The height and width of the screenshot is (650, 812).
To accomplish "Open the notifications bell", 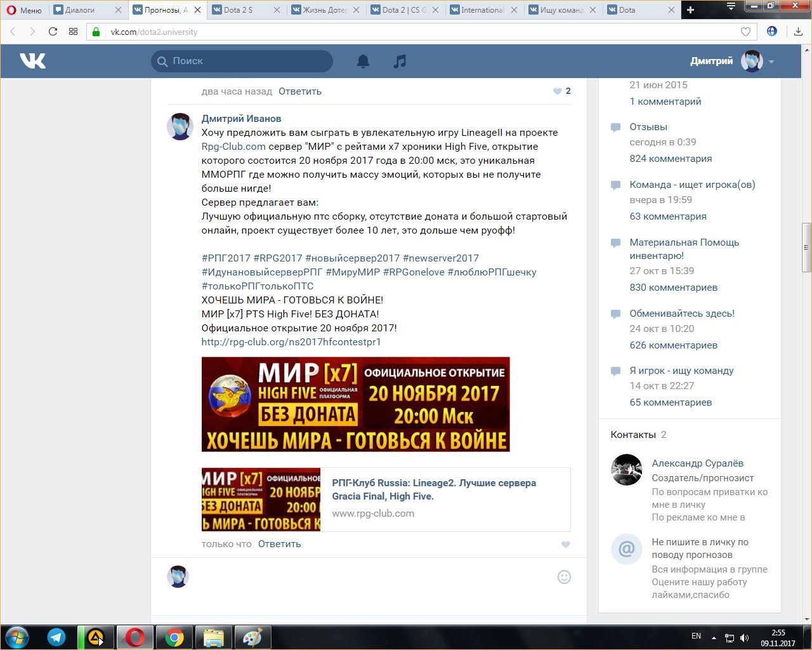I will pos(363,61).
